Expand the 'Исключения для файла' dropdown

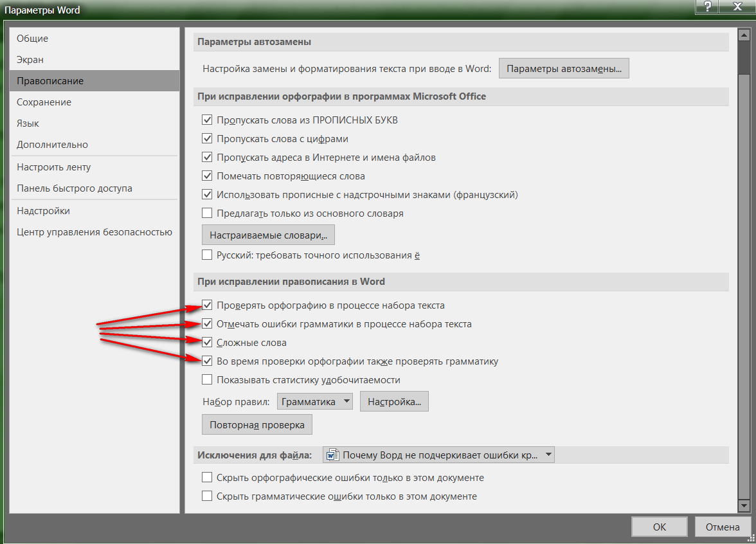pos(548,455)
